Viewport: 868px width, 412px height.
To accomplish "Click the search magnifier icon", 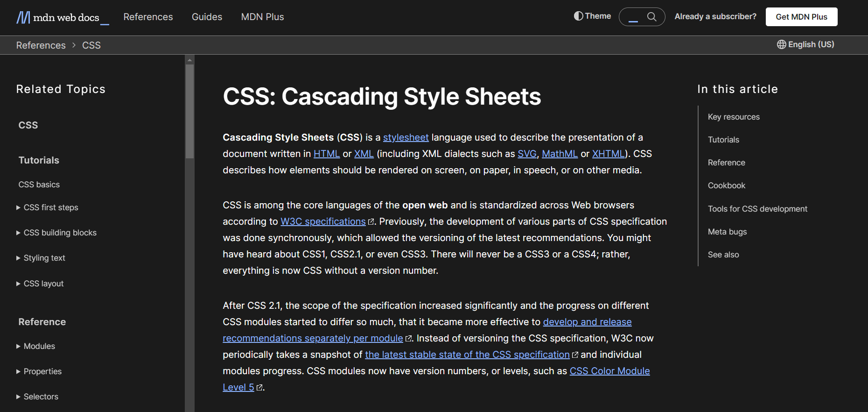I will coord(652,17).
